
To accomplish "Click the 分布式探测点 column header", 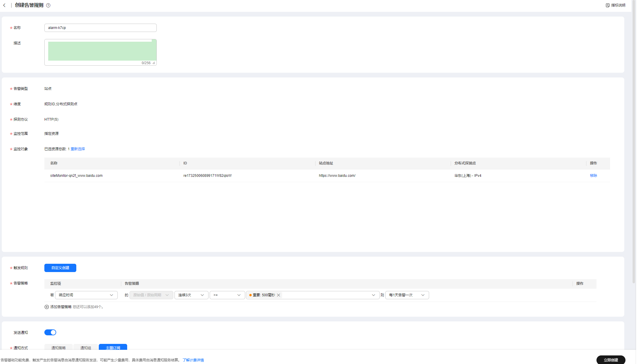I will tap(465, 163).
